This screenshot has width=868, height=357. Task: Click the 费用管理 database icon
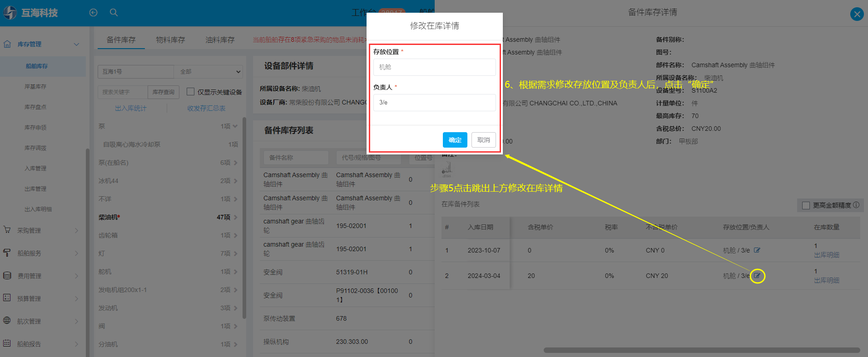point(7,276)
